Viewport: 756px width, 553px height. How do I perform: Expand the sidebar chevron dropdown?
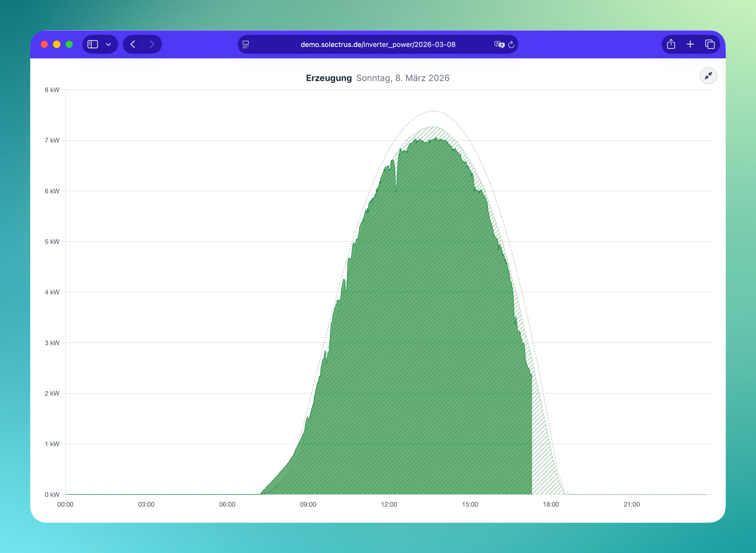pos(108,45)
